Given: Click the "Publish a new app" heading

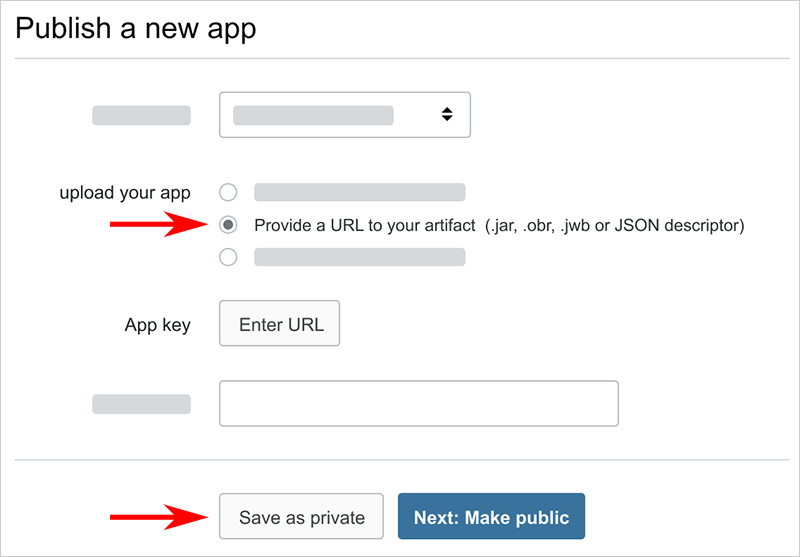Looking at the screenshot, I should pos(136,29).
